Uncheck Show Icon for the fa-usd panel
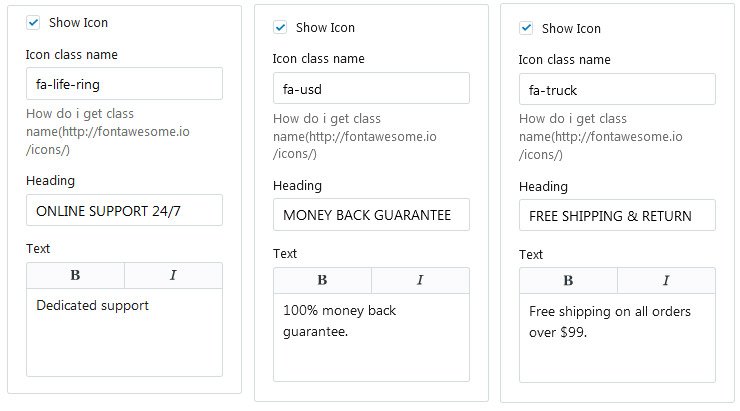Viewport: 740px width, 411px height. [x=280, y=27]
